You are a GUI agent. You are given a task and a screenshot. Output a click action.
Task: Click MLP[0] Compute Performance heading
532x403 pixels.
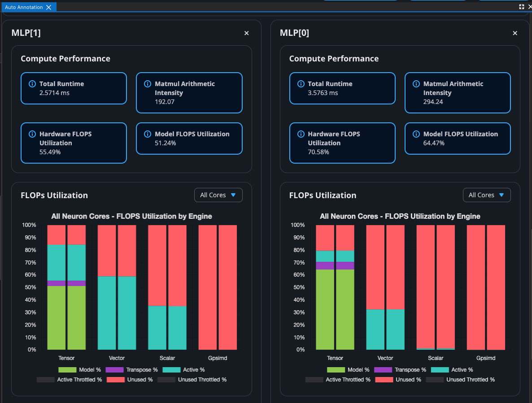point(334,59)
